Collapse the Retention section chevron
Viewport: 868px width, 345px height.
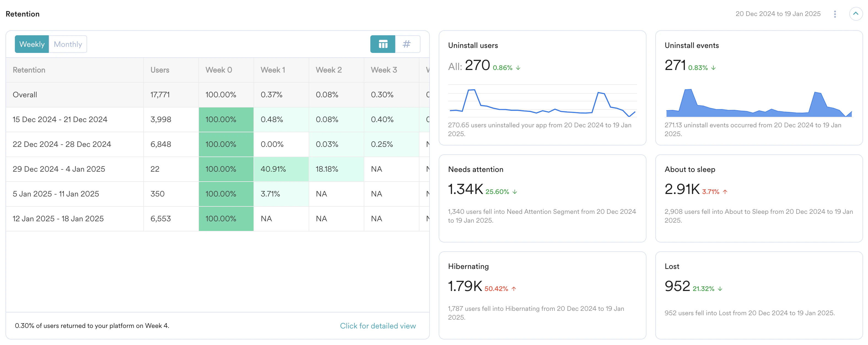[x=855, y=14]
